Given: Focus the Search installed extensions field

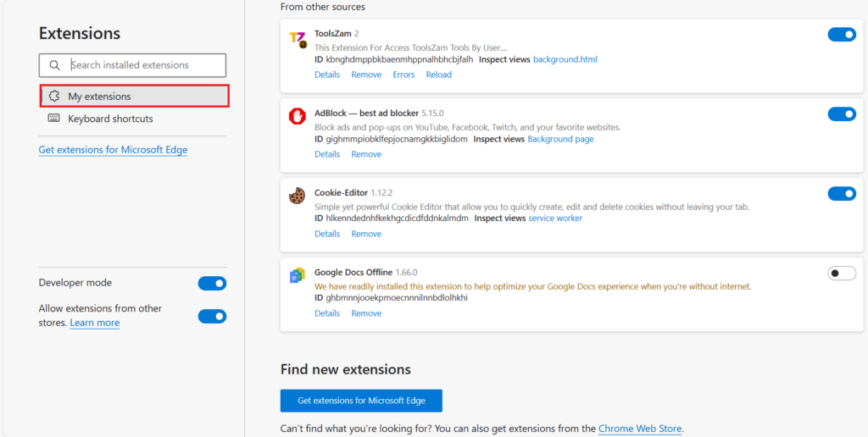Looking at the screenshot, I should pos(133,65).
